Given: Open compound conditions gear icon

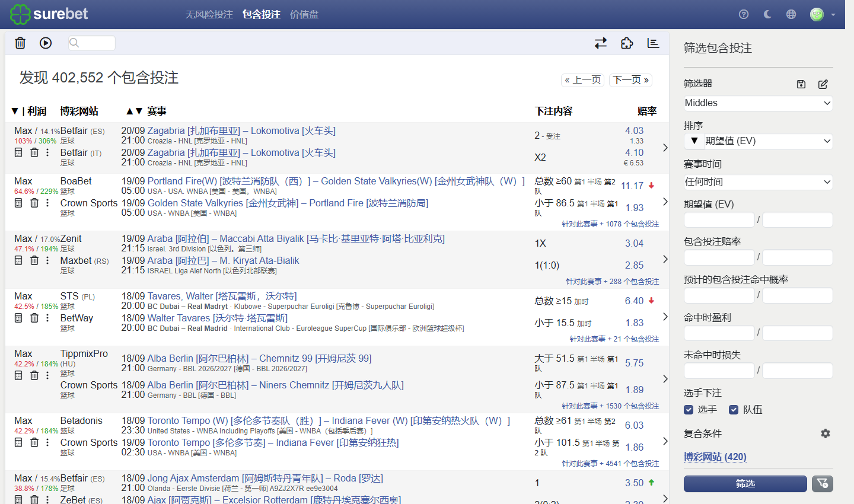Looking at the screenshot, I should coord(826,433).
